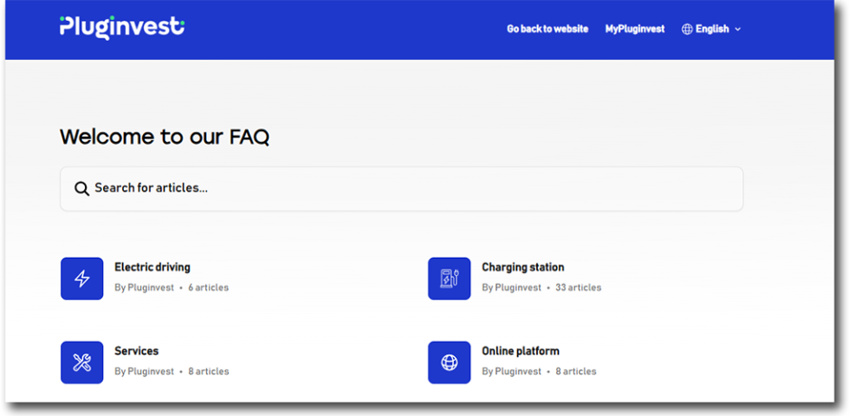Viewport: 868px width, 416px height.
Task: Focus the Search for articles field
Action: (401, 189)
